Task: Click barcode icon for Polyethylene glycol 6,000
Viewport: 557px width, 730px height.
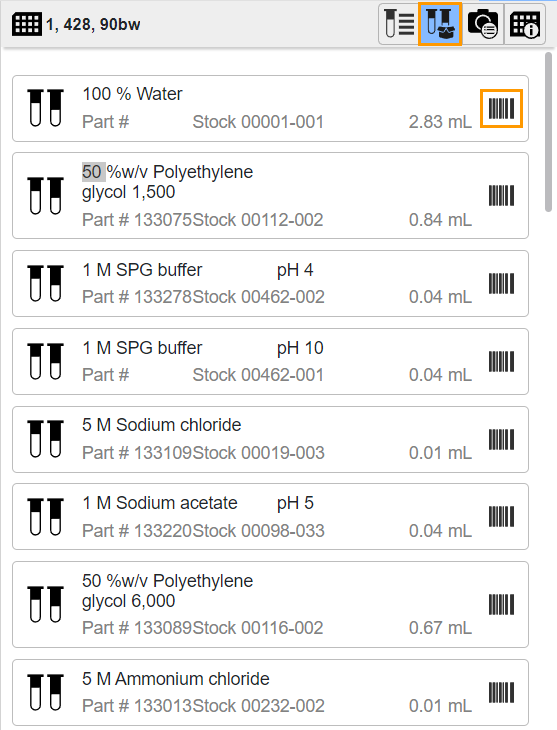Action: tap(502, 604)
